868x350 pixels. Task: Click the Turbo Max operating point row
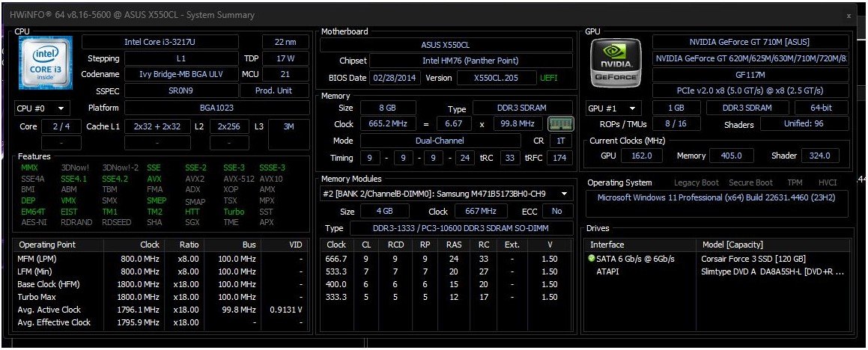[x=161, y=297]
